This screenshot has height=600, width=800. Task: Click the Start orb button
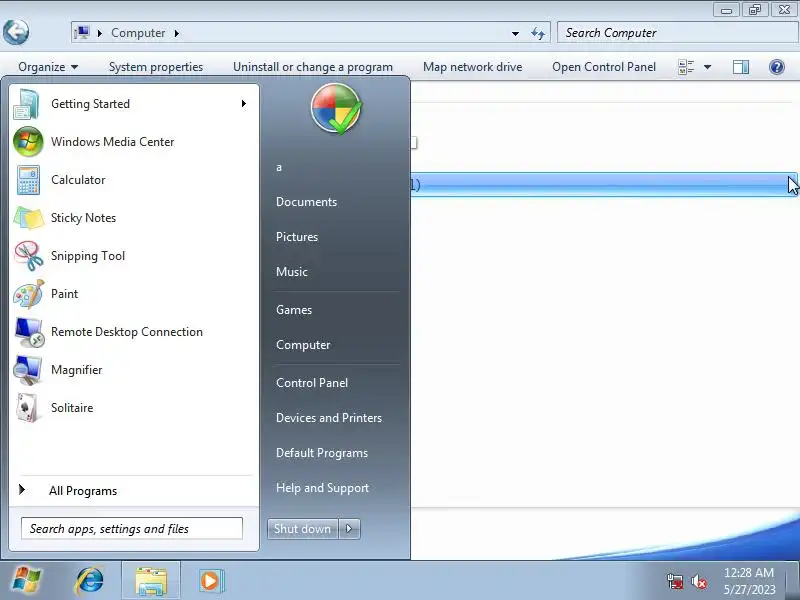(27, 581)
